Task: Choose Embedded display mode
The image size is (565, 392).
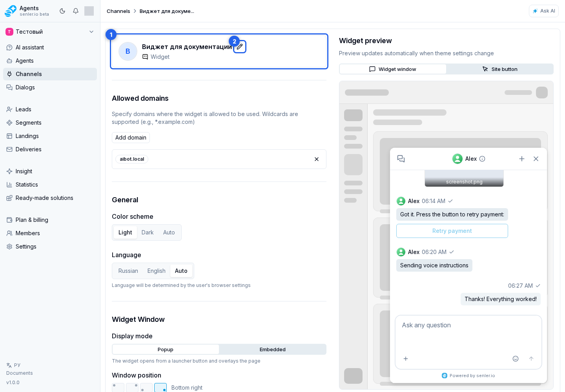Action: coord(273,349)
